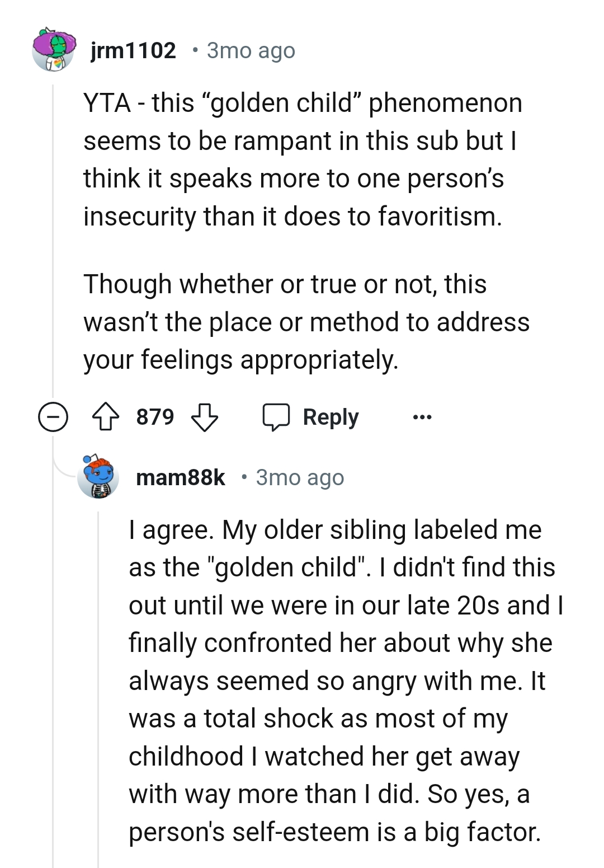Open mam88k's user profile

(x=181, y=478)
